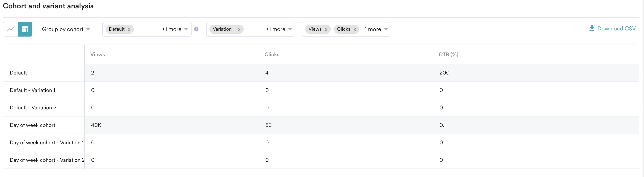Click +1 more in metrics selector
This screenshot has height=177, width=644.
tap(371, 29)
